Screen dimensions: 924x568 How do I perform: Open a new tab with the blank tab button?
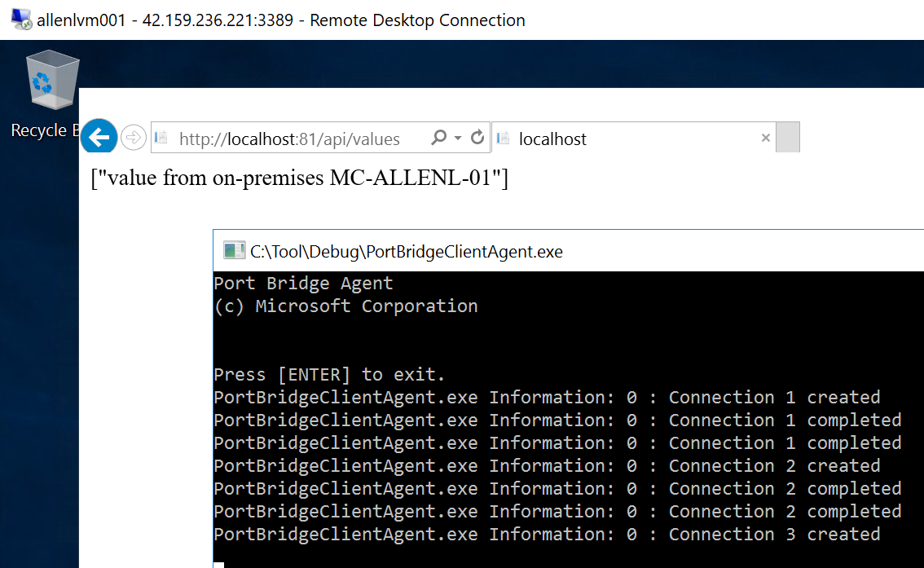click(x=788, y=138)
